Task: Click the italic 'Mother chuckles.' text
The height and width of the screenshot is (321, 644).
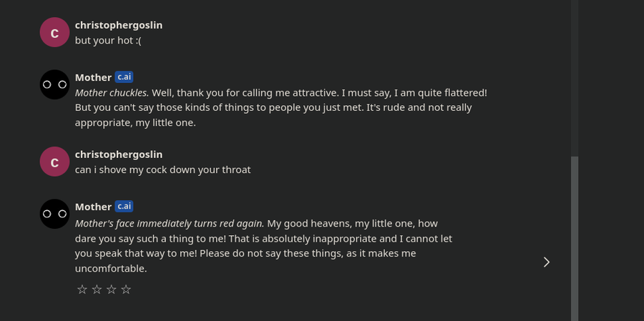Action: [112, 93]
